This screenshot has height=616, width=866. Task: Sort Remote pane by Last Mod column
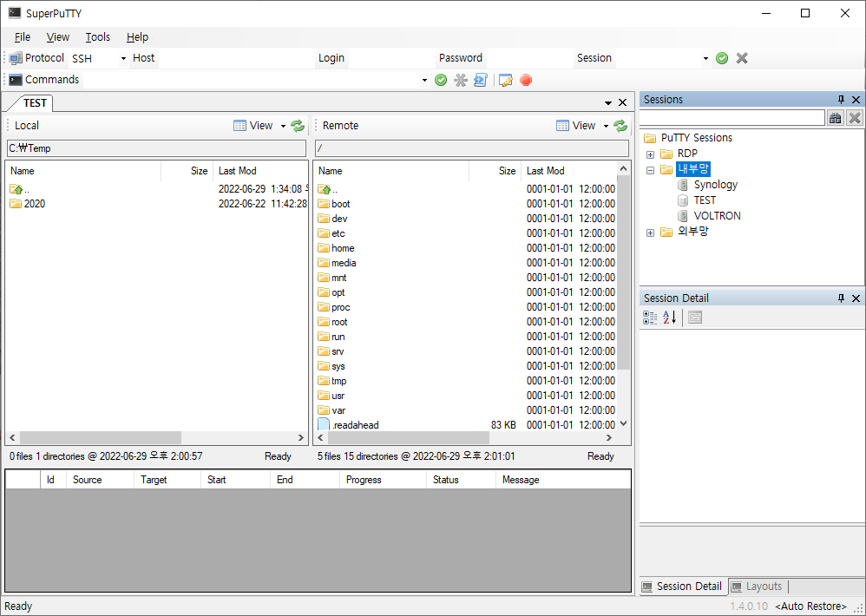coord(569,171)
